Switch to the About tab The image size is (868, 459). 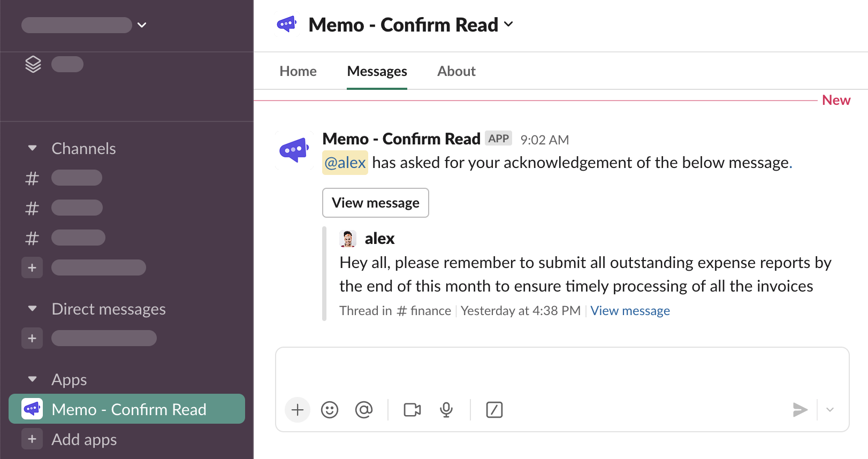pyautogui.click(x=456, y=71)
